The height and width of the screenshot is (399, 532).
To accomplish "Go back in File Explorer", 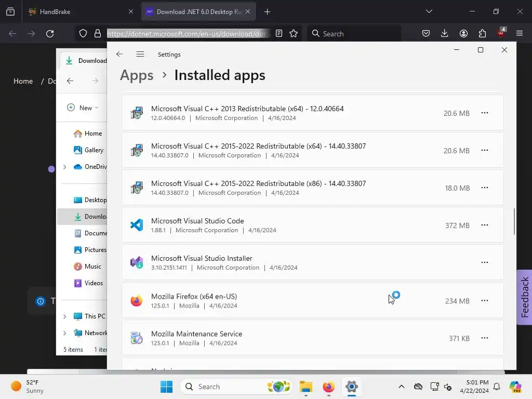I will [x=70, y=81].
